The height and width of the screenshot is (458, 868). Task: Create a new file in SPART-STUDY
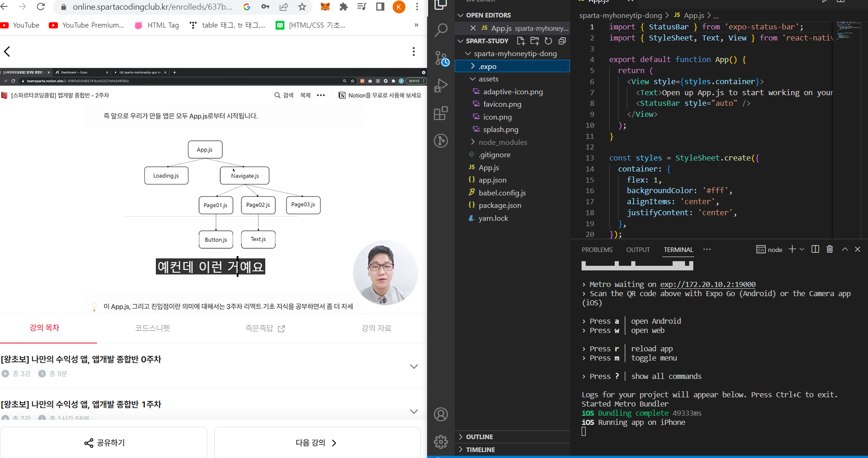coord(521,41)
